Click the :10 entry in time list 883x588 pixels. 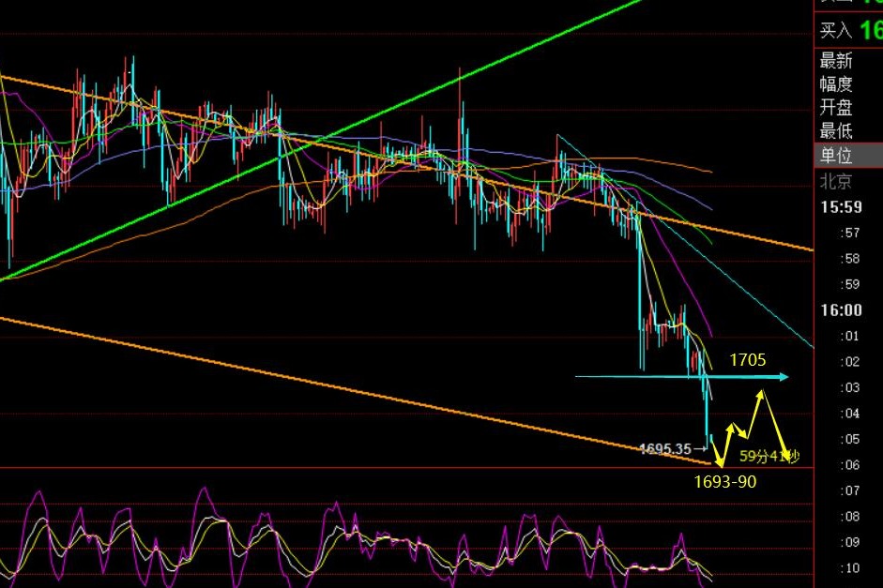pyautogui.click(x=850, y=568)
